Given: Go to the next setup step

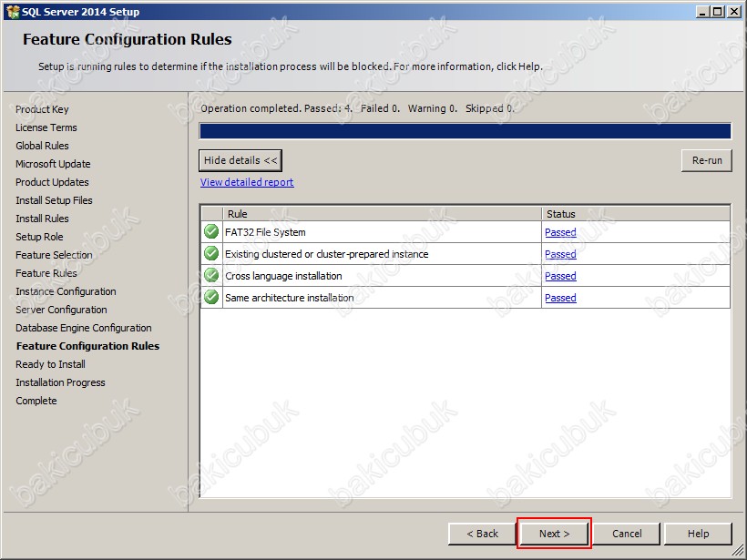Looking at the screenshot, I should (x=554, y=534).
